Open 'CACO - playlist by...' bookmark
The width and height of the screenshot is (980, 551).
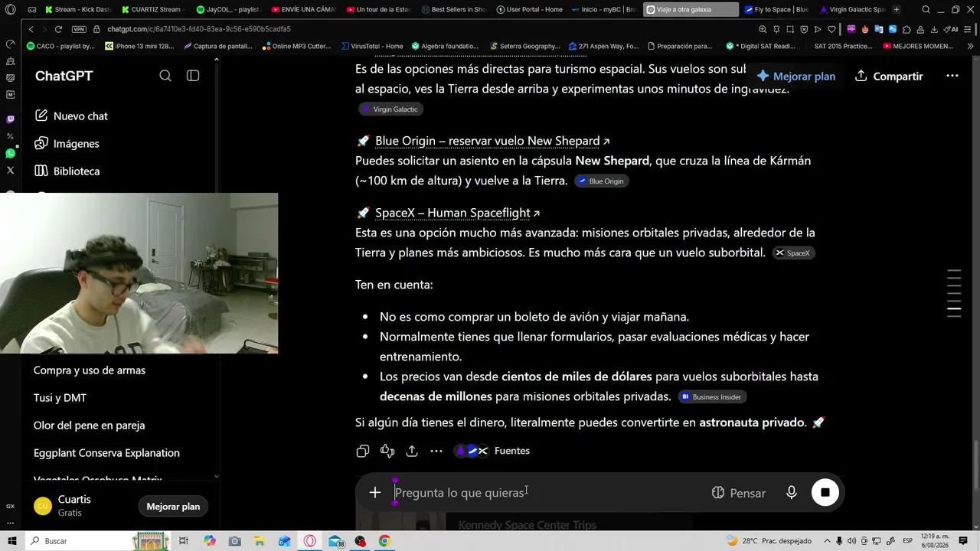(60, 46)
